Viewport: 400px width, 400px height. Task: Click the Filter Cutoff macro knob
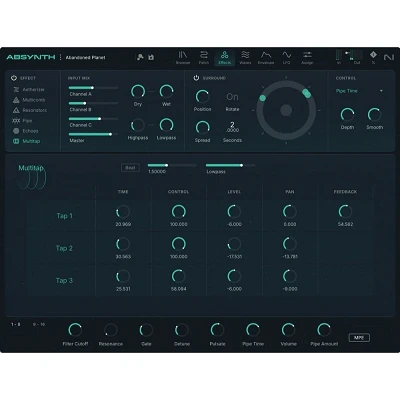(x=75, y=330)
